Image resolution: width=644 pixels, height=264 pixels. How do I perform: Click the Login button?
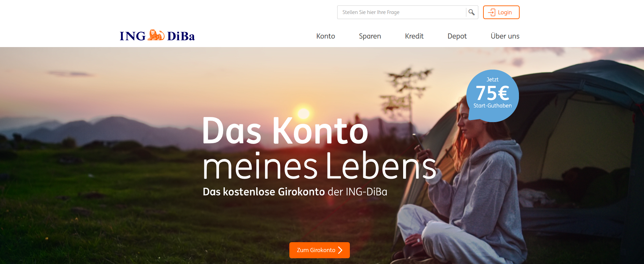coord(501,12)
